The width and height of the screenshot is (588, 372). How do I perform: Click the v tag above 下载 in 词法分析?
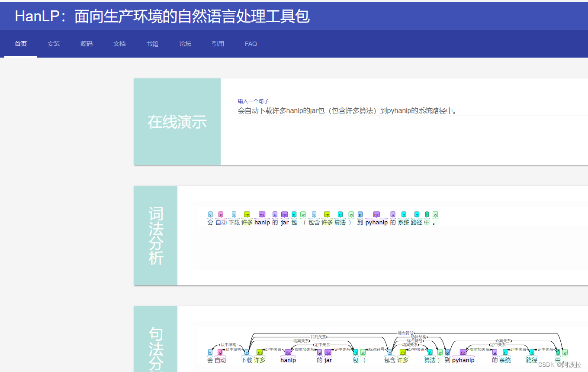(x=234, y=214)
